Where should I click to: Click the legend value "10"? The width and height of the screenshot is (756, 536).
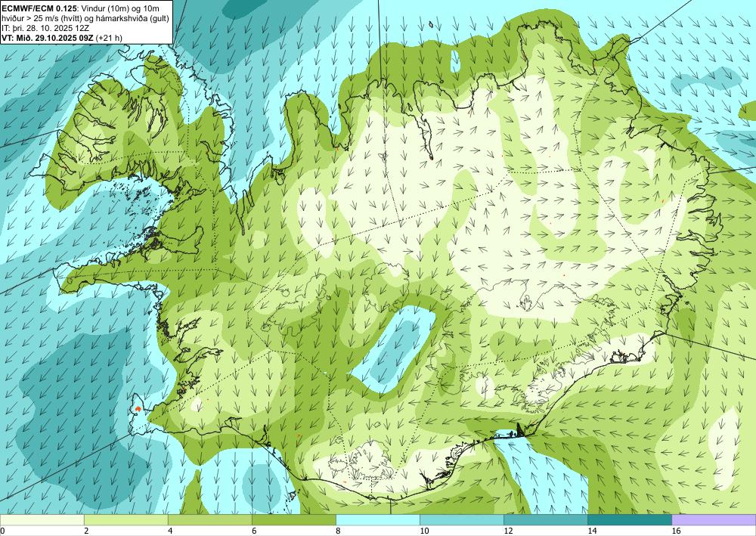[424, 531]
